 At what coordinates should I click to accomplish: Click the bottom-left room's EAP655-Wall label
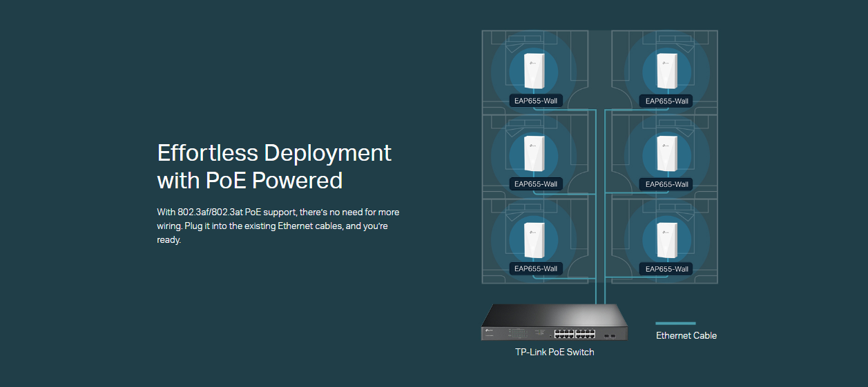coord(535,269)
